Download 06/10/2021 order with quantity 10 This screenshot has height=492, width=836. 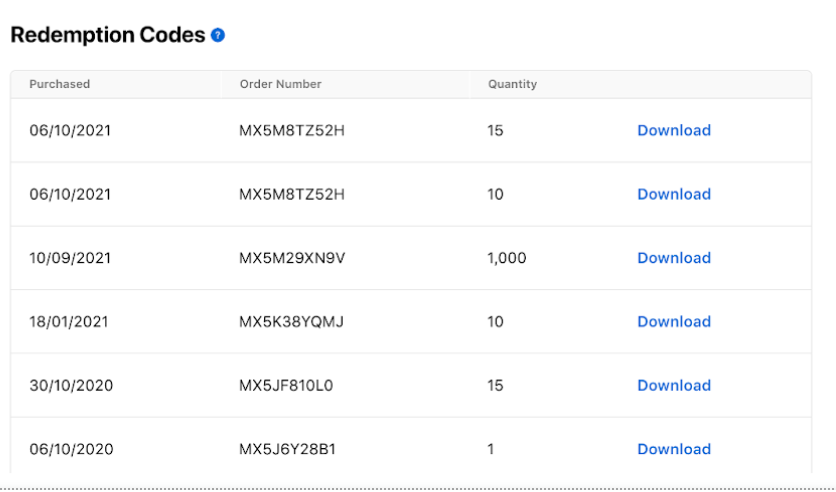coord(674,195)
